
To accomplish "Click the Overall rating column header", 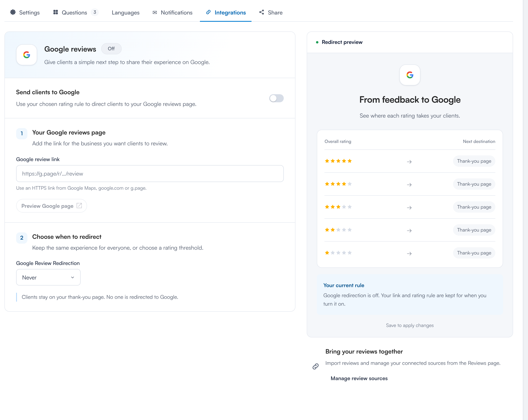I will pyautogui.click(x=338, y=141).
